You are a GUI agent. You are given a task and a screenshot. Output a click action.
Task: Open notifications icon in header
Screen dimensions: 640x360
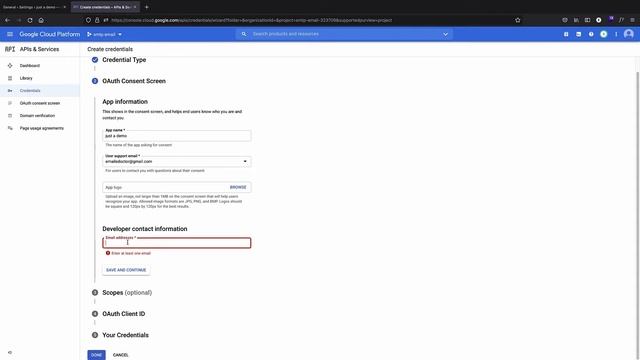604,34
